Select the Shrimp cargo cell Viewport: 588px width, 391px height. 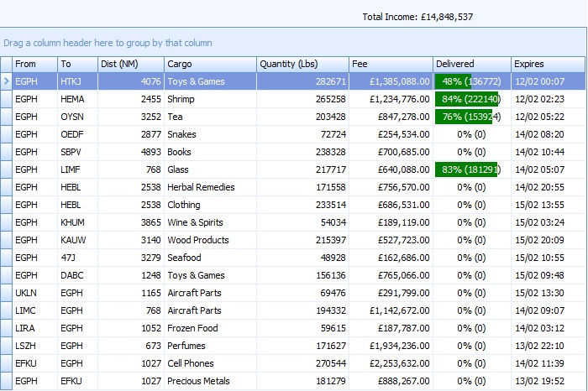click(x=210, y=99)
